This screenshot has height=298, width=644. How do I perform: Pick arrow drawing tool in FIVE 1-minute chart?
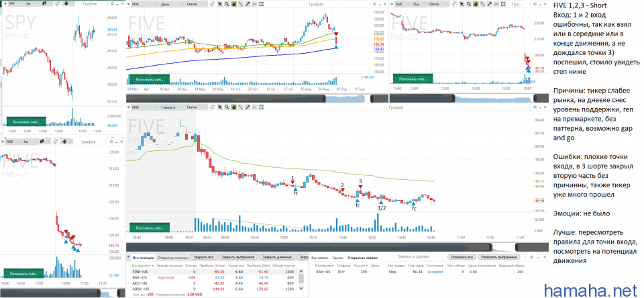tap(248, 107)
